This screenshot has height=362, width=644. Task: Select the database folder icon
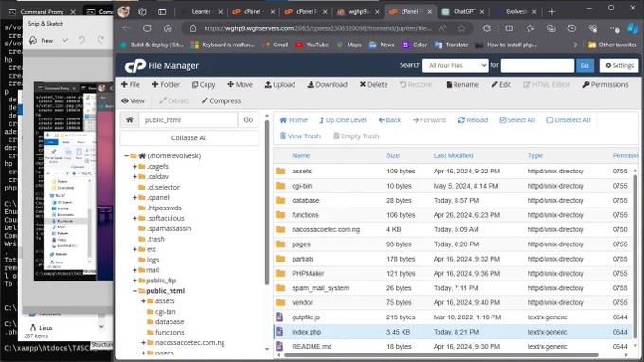280,200
